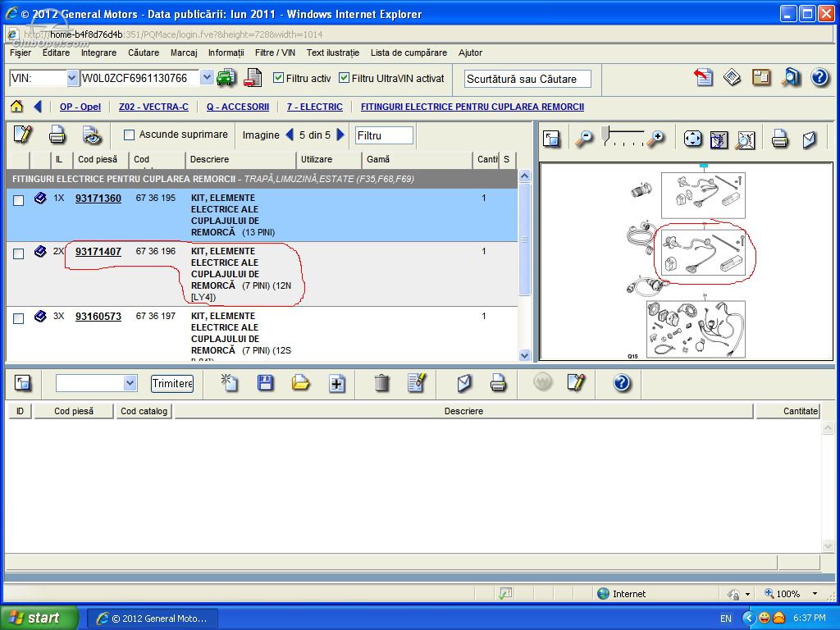Check the box for part 93160573
The width and height of the screenshot is (840, 630).
pyautogui.click(x=18, y=318)
